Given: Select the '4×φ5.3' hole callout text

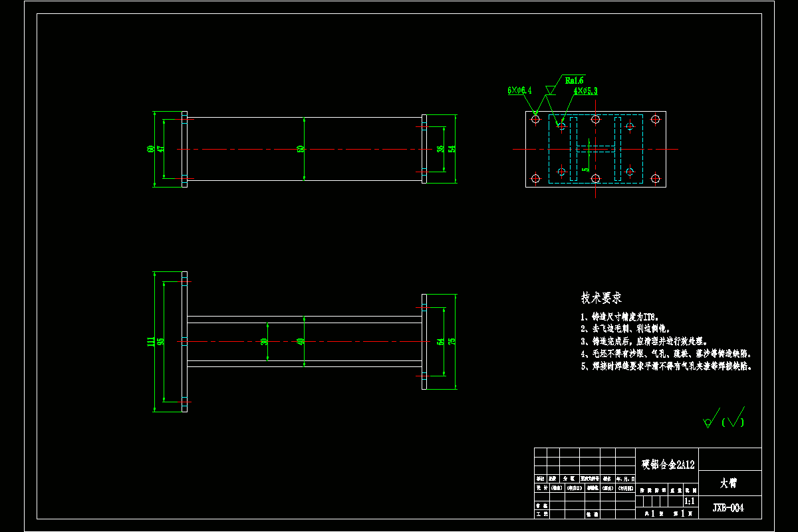Looking at the screenshot, I should coord(585,91).
